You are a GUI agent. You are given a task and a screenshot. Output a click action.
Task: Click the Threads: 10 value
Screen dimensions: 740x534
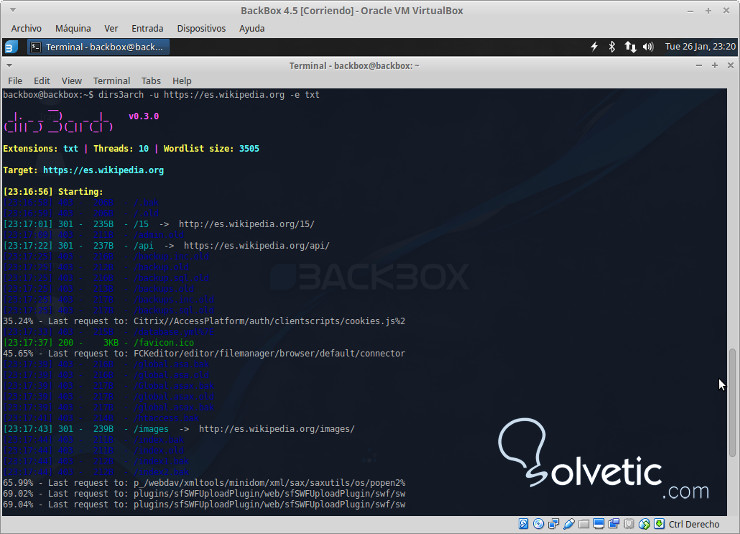pyautogui.click(x=143, y=149)
